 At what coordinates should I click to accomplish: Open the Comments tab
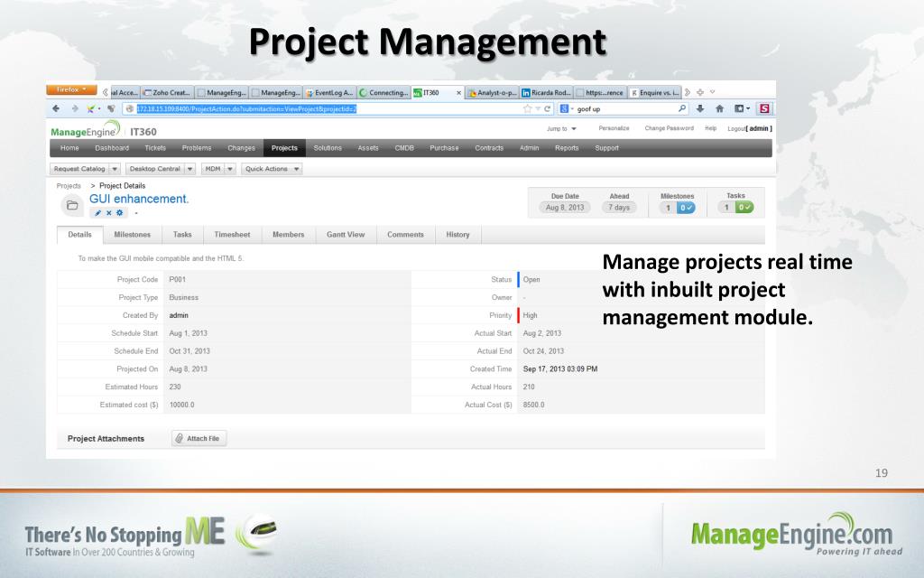click(x=405, y=235)
